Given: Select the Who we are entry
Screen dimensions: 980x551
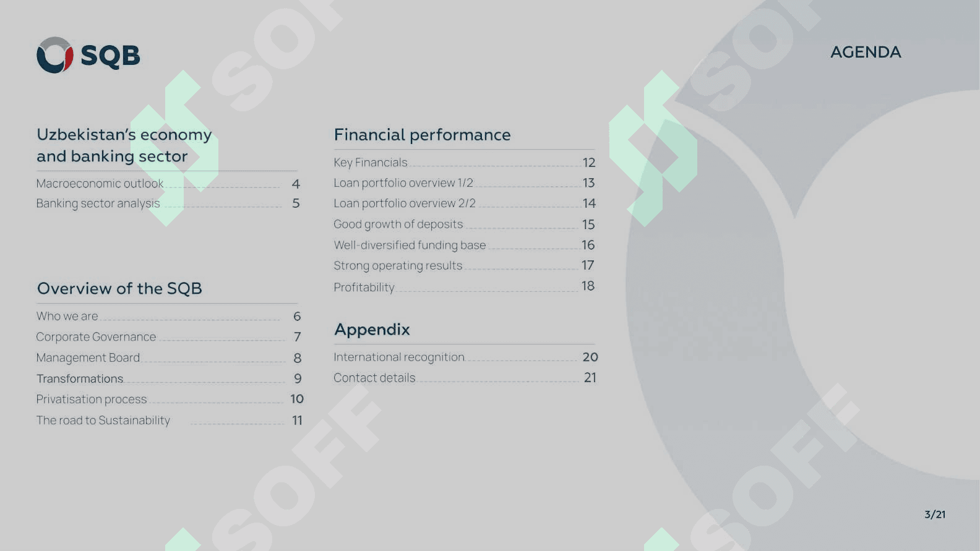Looking at the screenshot, I should pyautogui.click(x=67, y=316).
